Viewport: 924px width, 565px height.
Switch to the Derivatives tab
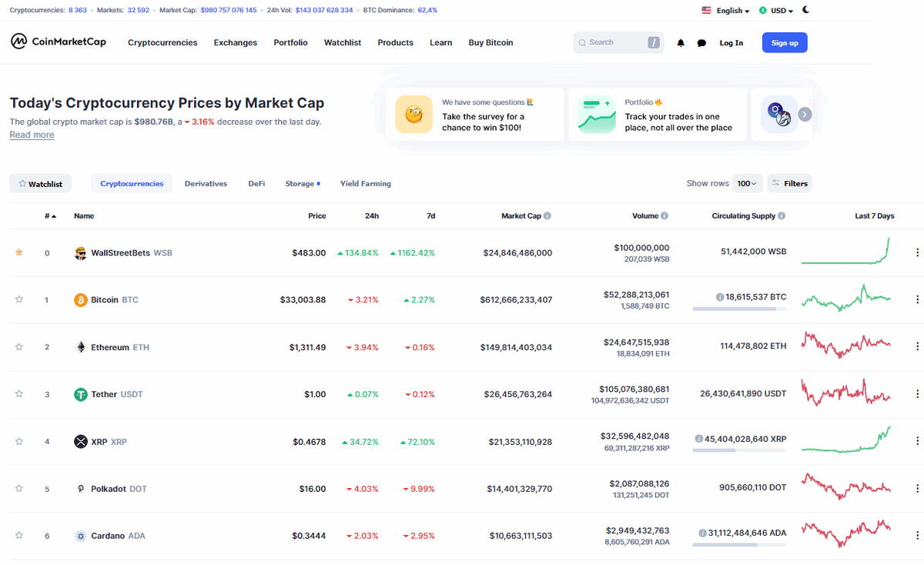[x=206, y=184]
